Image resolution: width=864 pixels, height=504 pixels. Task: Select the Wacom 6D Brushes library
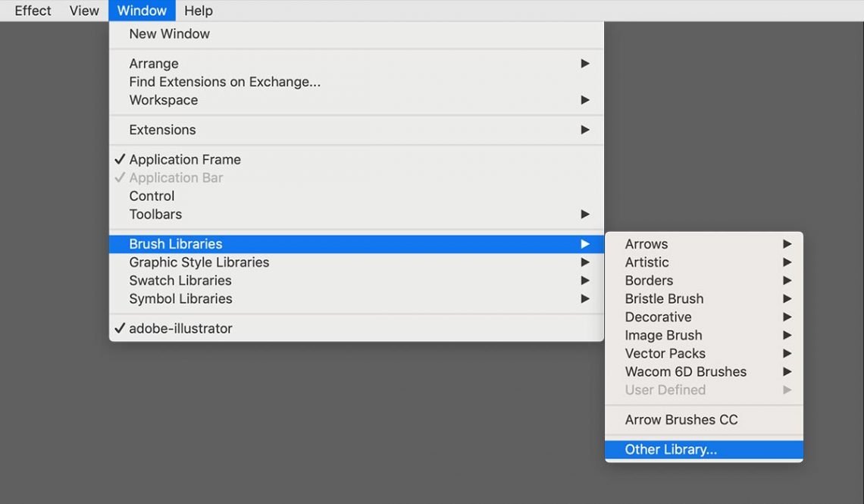point(685,371)
